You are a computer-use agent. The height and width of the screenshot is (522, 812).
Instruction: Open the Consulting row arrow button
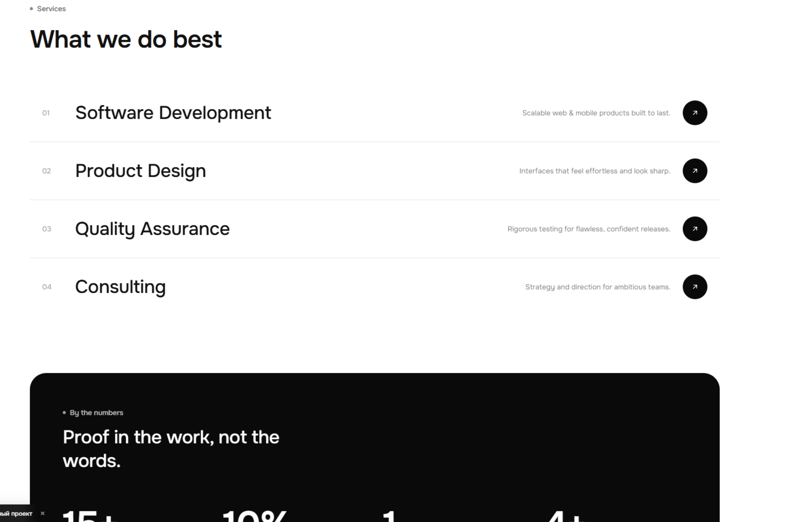(x=694, y=287)
